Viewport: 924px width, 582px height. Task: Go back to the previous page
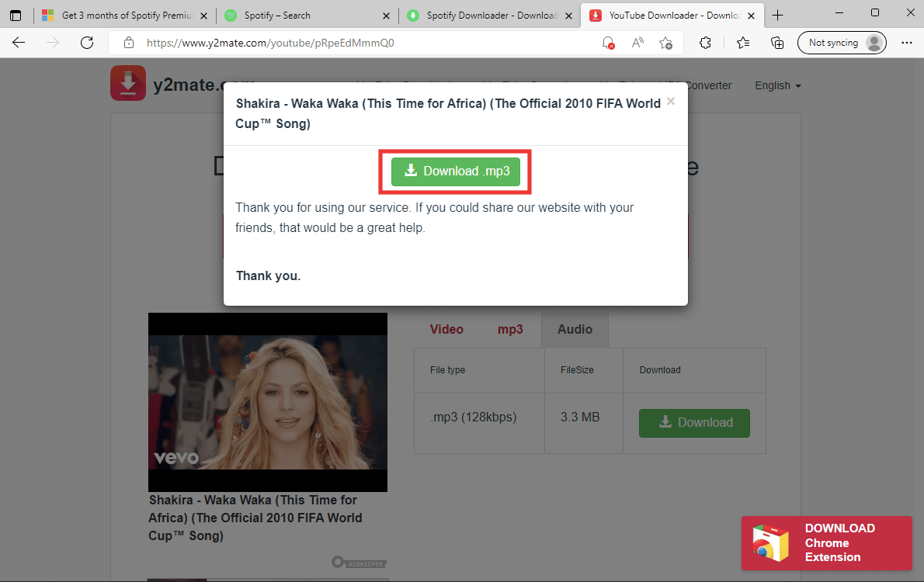(19, 43)
